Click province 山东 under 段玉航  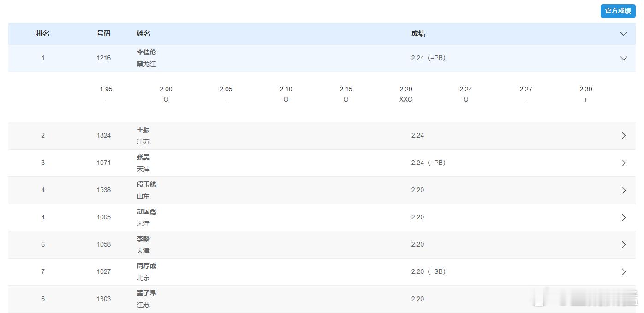(143, 196)
